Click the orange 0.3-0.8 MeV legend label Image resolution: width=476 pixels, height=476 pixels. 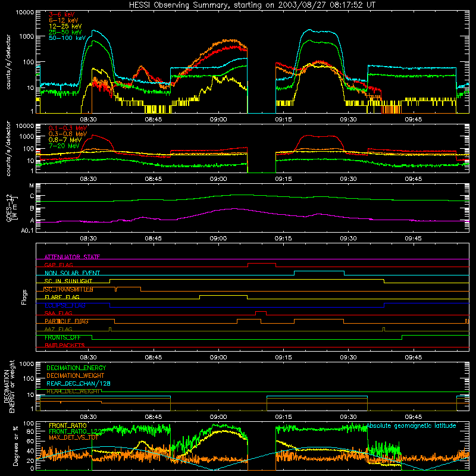[x=68, y=134]
